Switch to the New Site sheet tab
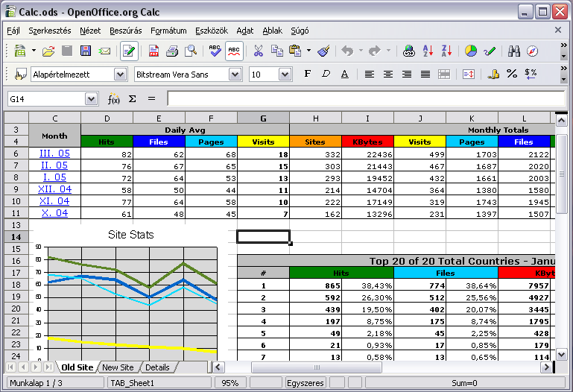Image resolution: width=573 pixels, height=392 pixels. 118,367
